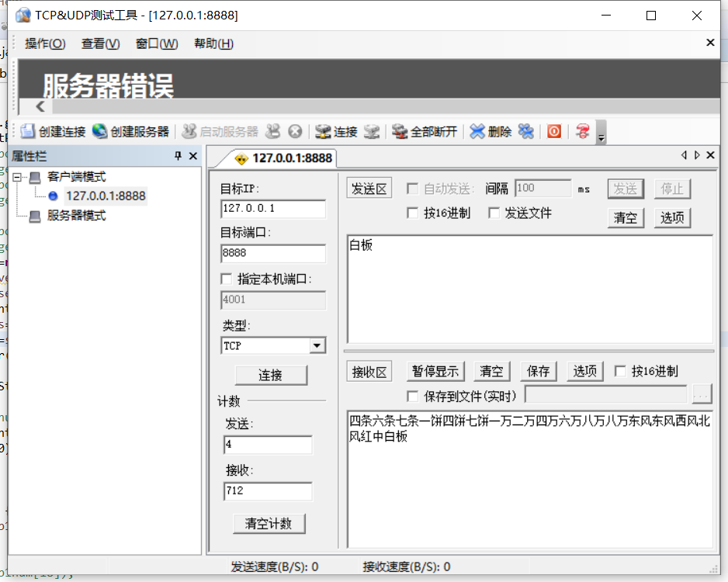The height and width of the screenshot is (582, 728).
Task: Click the 清空计数 button
Action: pos(269,524)
